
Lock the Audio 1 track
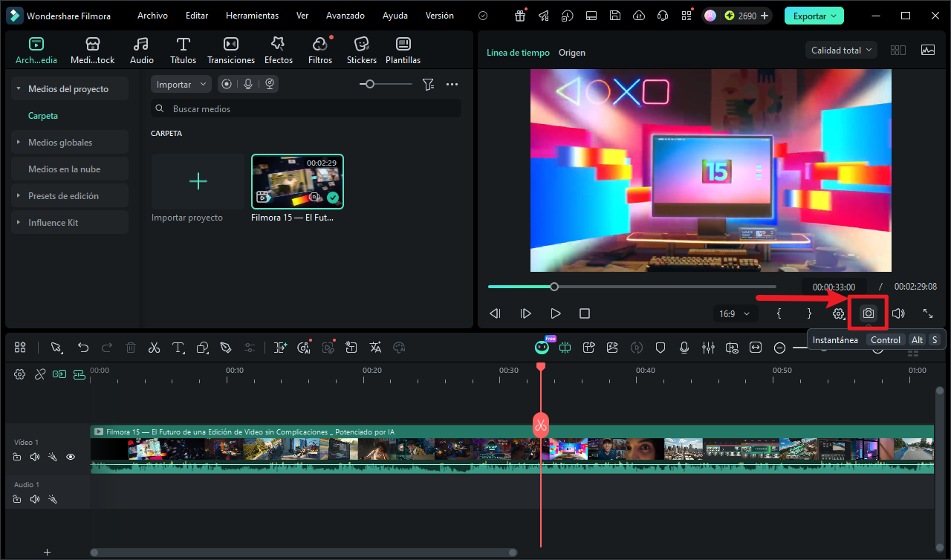point(17,499)
